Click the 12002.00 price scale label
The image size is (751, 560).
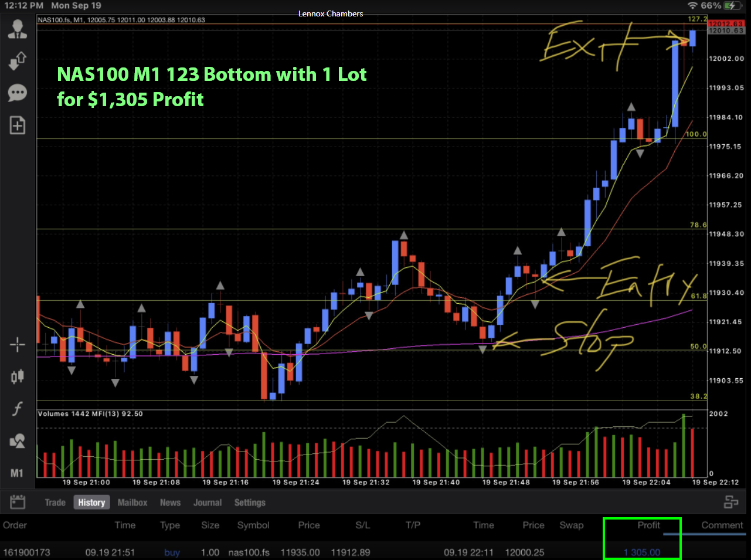(726, 59)
